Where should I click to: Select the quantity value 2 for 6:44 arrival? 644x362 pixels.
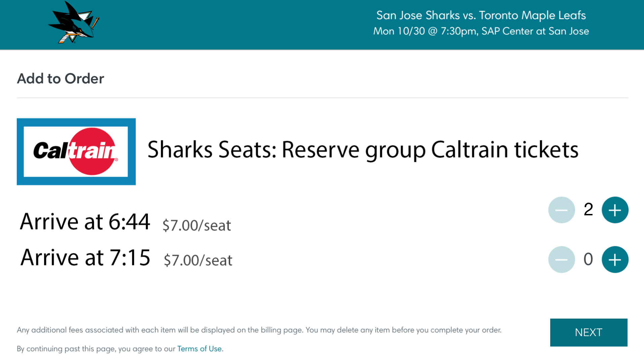(x=588, y=209)
